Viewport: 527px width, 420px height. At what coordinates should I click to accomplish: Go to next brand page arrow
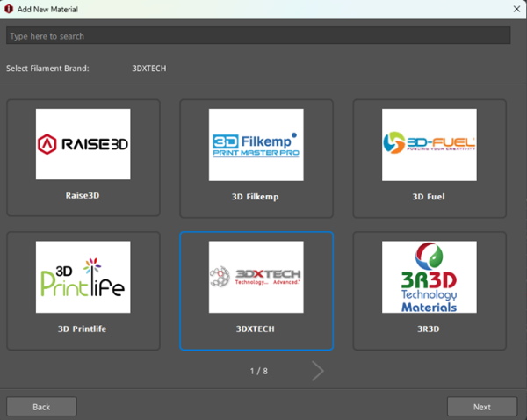tap(317, 371)
